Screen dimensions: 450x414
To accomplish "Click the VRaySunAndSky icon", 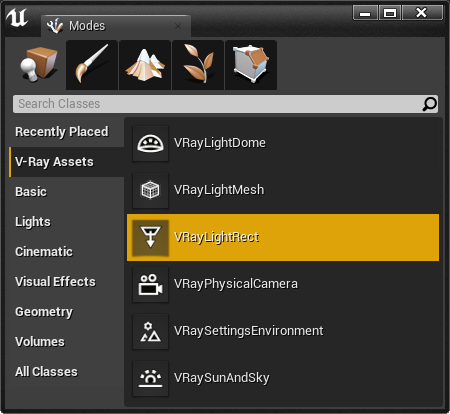I will (x=150, y=378).
